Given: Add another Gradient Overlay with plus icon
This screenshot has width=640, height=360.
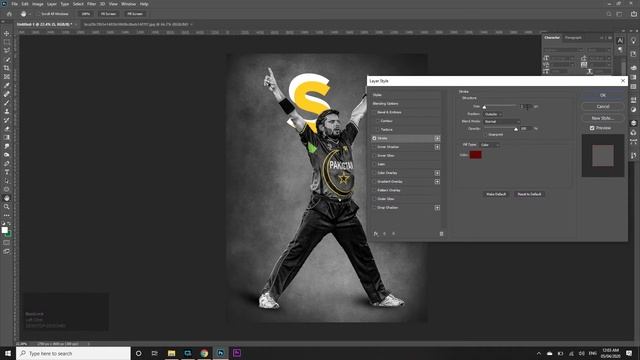Looking at the screenshot, I should point(437,182).
